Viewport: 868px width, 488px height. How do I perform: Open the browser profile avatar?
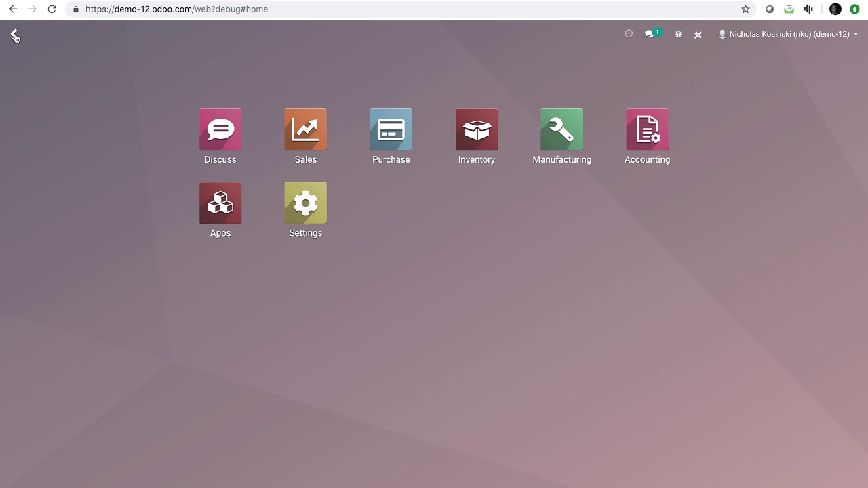835,9
